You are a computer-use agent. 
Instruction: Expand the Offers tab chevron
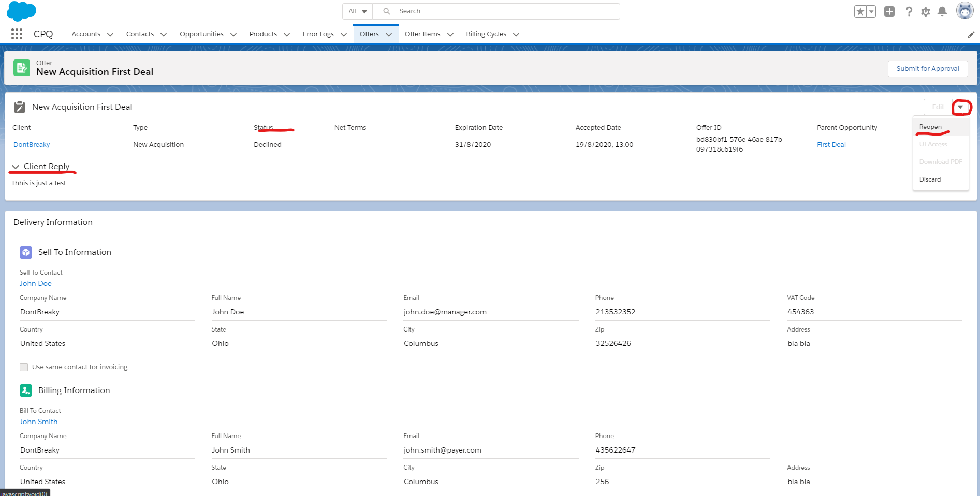[389, 35]
